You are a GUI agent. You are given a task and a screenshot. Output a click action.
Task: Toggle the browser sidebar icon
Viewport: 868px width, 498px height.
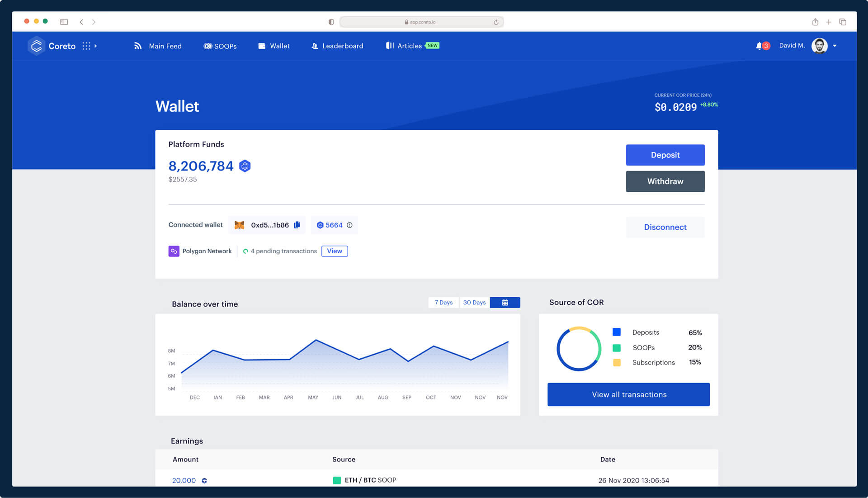pyautogui.click(x=64, y=22)
